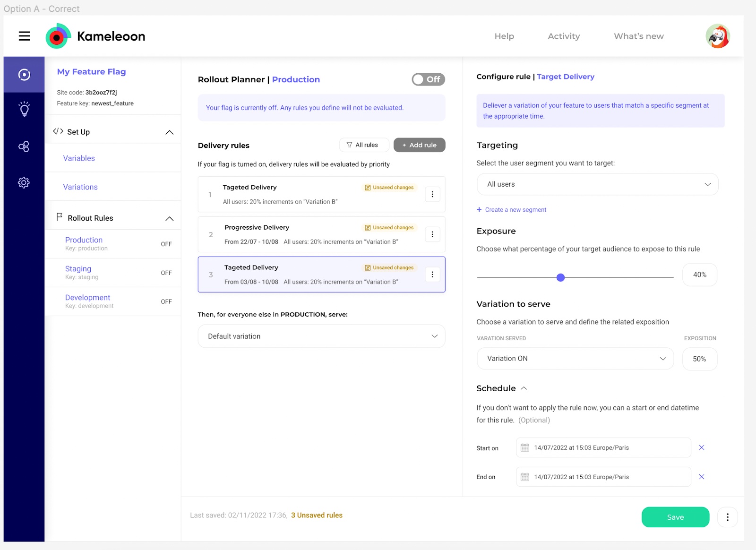Select the feature flag target sidebar icon
756x550 pixels.
point(24,75)
